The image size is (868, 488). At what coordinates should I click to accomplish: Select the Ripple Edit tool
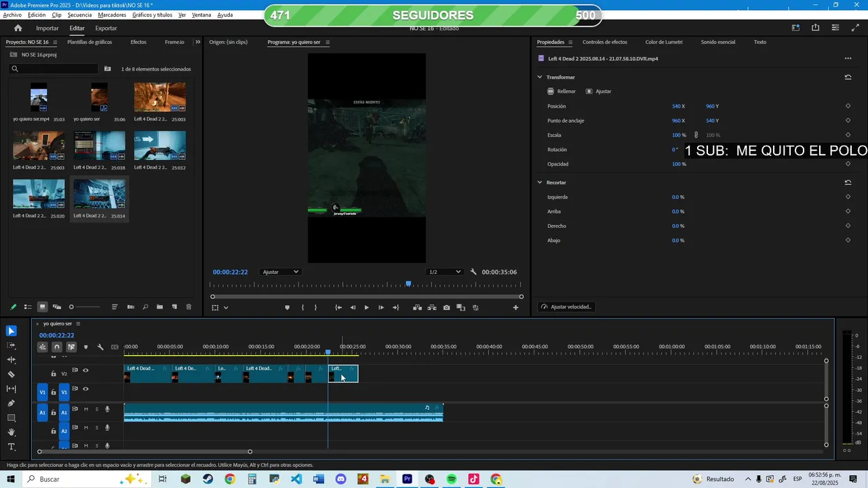[x=12, y=360]
